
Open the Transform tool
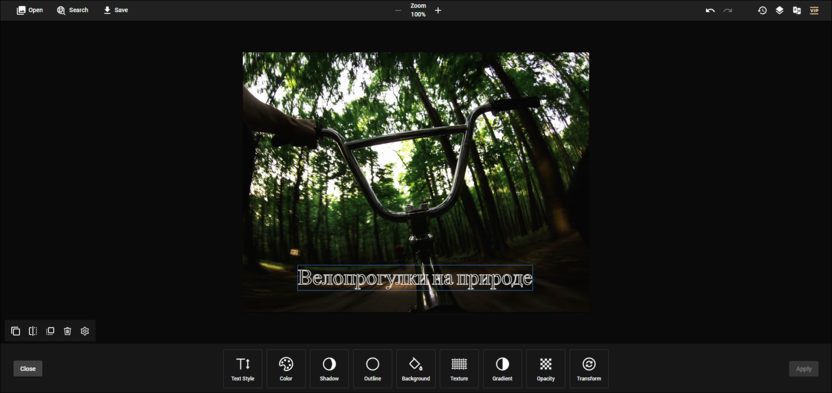(x=589, y=369)
